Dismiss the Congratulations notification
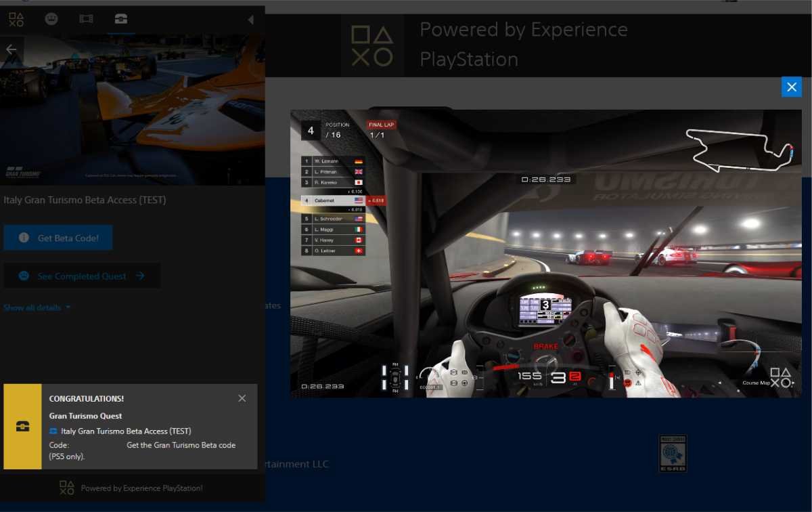The width and height of the screenshot is (812, 512). [242, 398]
